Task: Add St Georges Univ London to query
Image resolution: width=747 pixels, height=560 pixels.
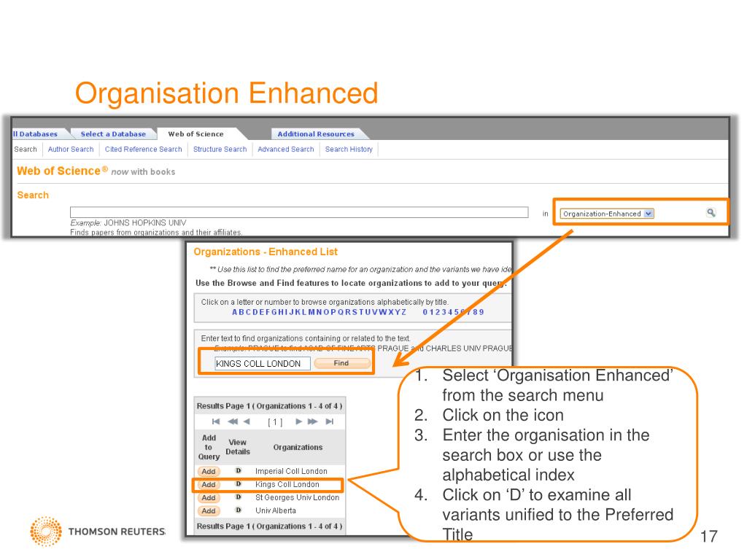Action: click(x=209, y=497)
